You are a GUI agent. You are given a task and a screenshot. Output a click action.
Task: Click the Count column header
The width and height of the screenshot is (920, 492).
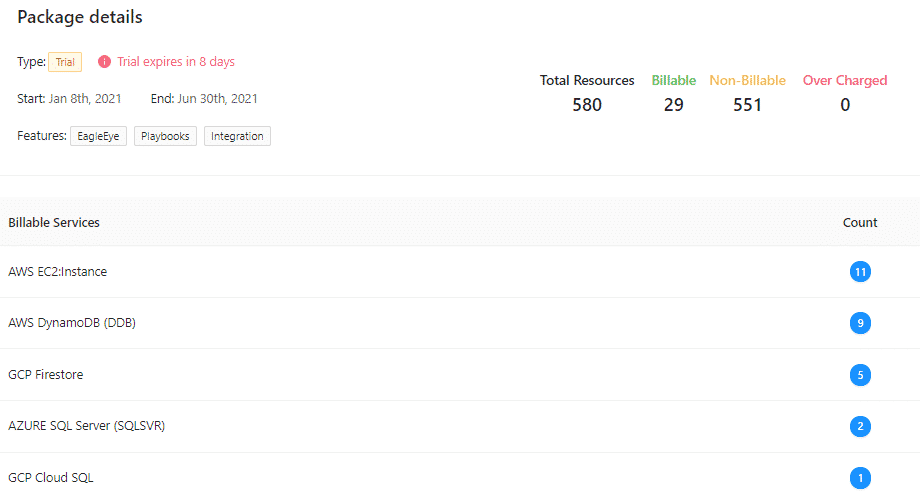pos(860,222)
